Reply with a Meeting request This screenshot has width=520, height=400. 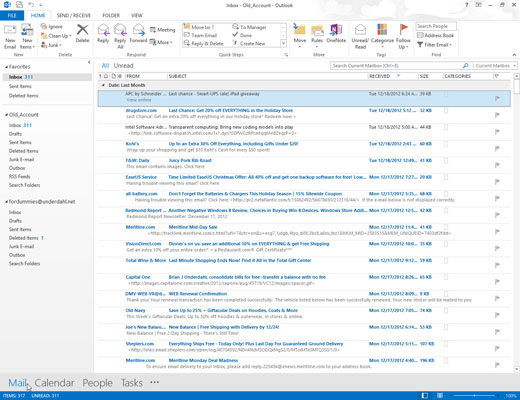click(x=163, y=30)
